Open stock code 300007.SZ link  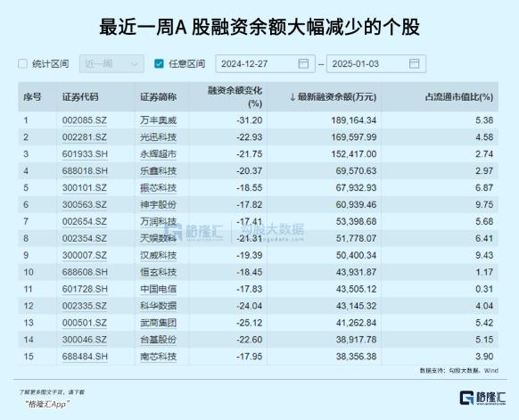pyautogui.click(x=85, y=255)
